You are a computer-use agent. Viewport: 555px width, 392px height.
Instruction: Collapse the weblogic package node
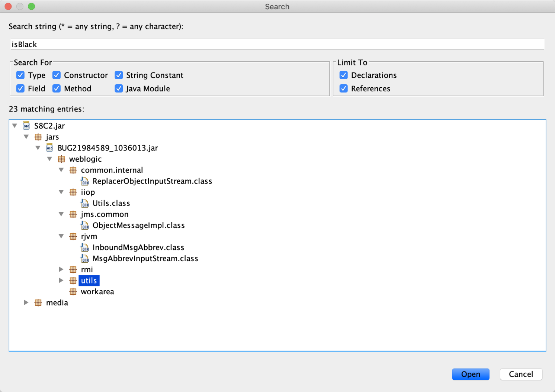tap(49, 159)
